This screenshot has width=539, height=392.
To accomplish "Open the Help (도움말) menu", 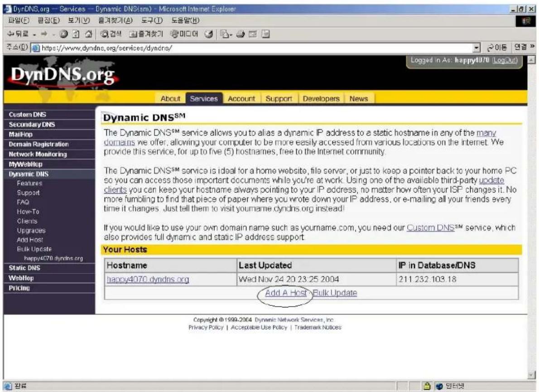I will (185, 20).
